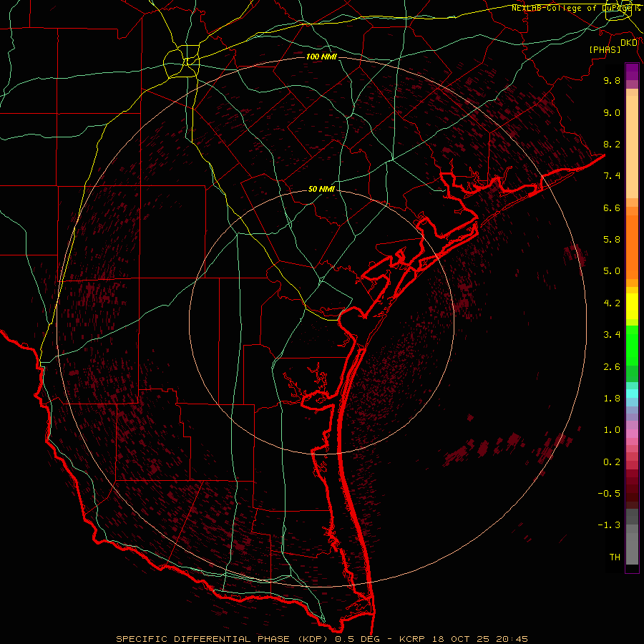
Task: Click the NEXLAB-College of DuPage watermark text
Action: pyautogui.click(x=575, y=8)
